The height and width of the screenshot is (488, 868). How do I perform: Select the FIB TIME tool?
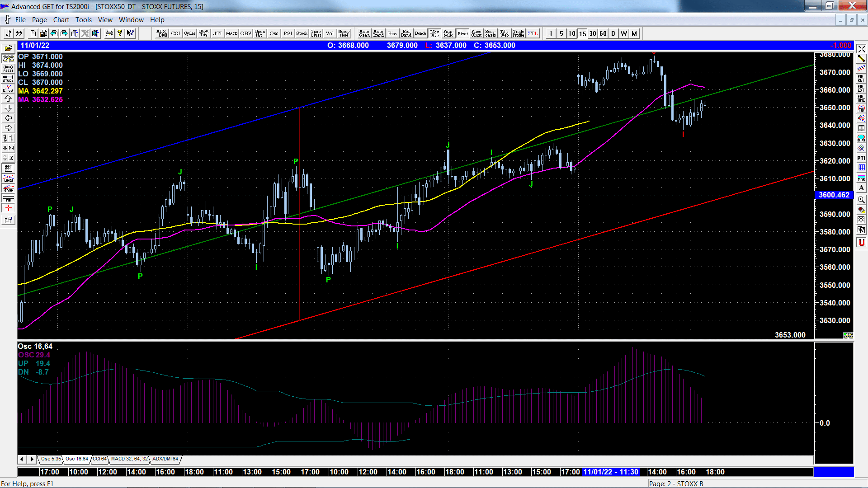pos(861,99)
